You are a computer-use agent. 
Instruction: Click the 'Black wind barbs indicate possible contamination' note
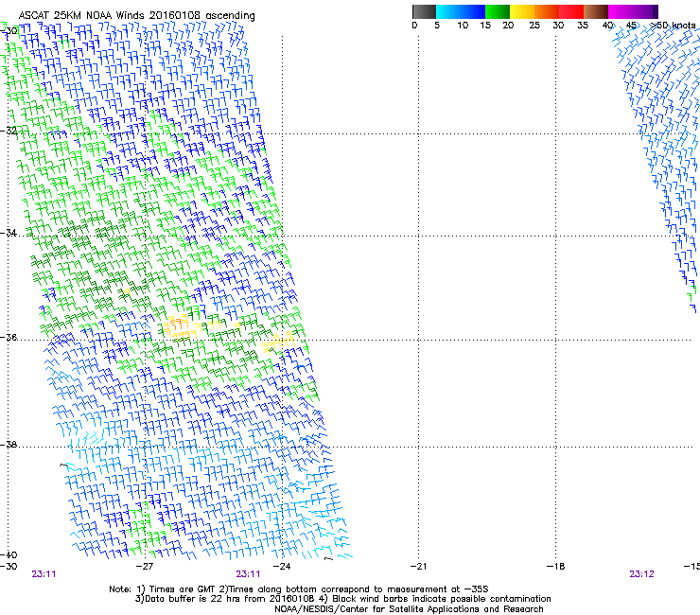pyautogui.click(x=442, y=599)
